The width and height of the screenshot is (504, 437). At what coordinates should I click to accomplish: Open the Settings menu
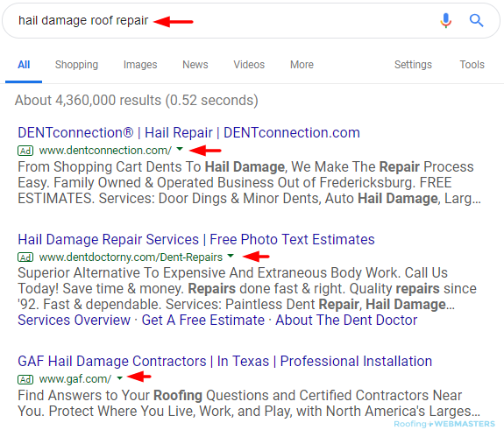coord(413,65)
